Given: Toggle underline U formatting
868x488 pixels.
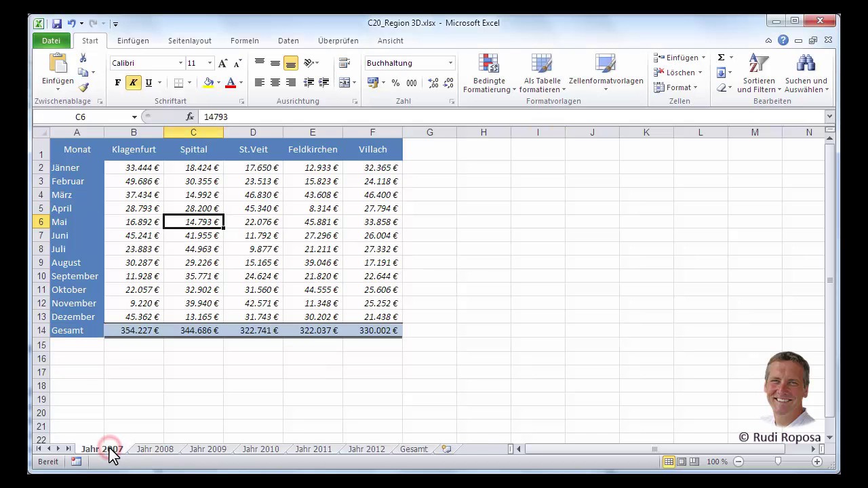Looking at the screenshot, I should point(149,83).
